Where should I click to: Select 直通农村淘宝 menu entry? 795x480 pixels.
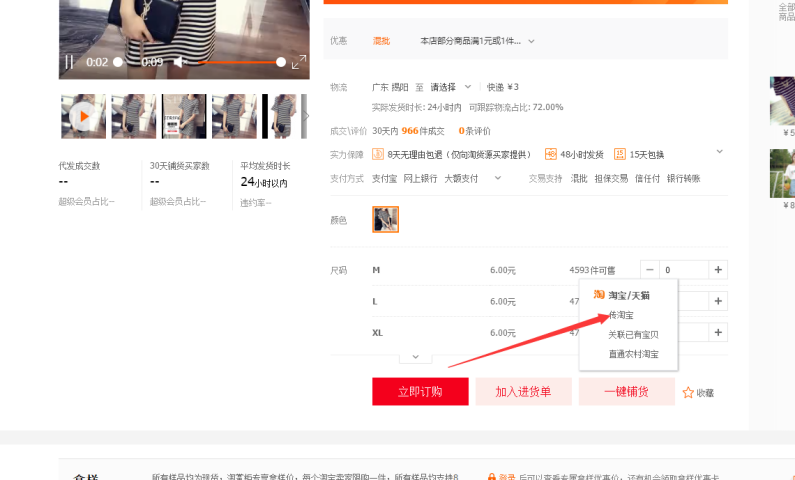[633, 354]
